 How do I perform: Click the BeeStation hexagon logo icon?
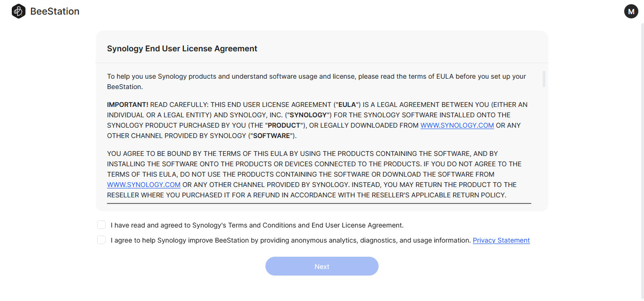pyautogui.click(x=18, y=11)
